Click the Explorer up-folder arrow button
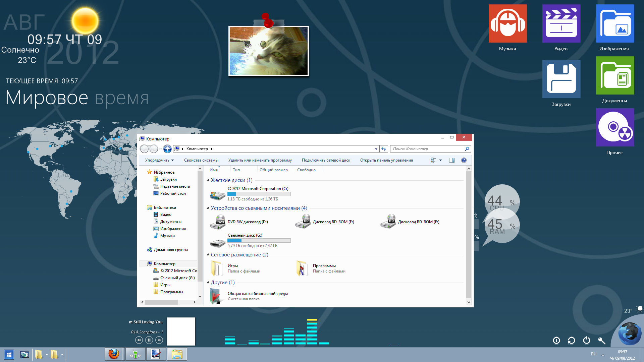 (167, 149)
